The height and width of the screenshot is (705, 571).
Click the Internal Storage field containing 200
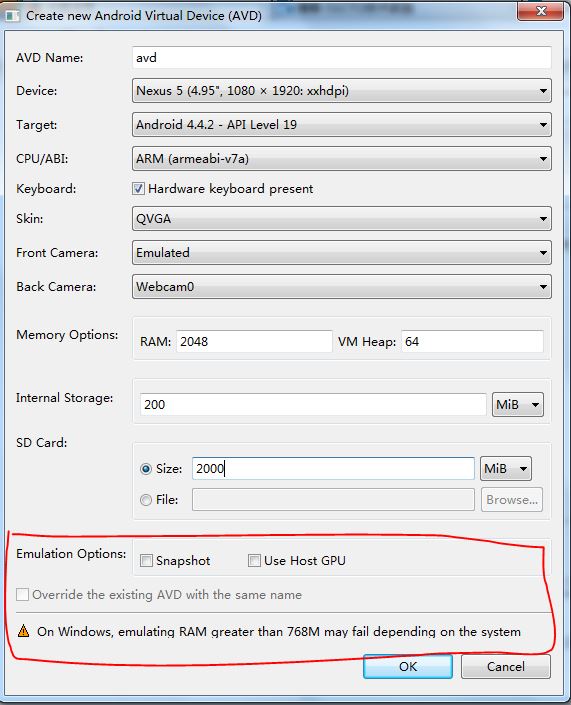click(x=313, y=404)
